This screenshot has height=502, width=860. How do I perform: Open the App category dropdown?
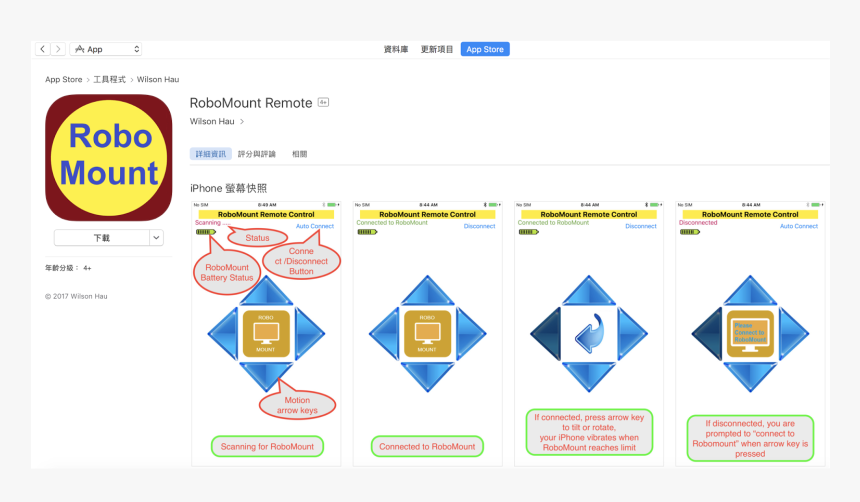[x=106, y=49]
